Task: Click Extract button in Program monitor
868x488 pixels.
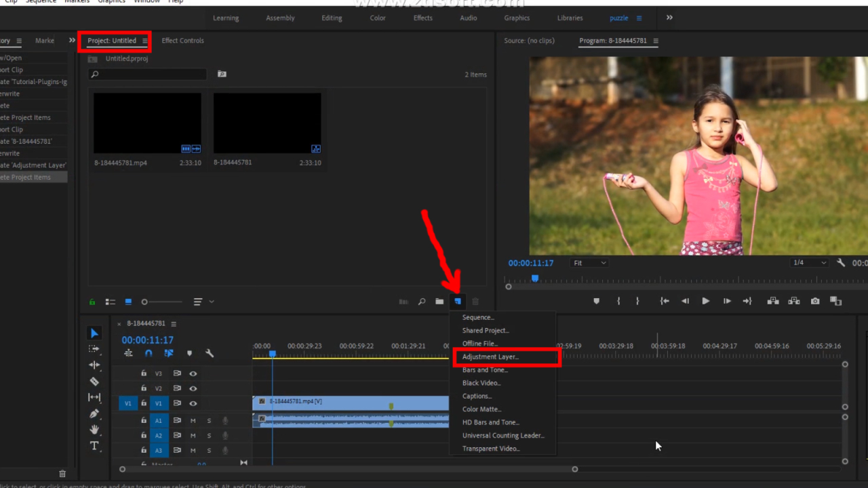Action: coord(793,301)
